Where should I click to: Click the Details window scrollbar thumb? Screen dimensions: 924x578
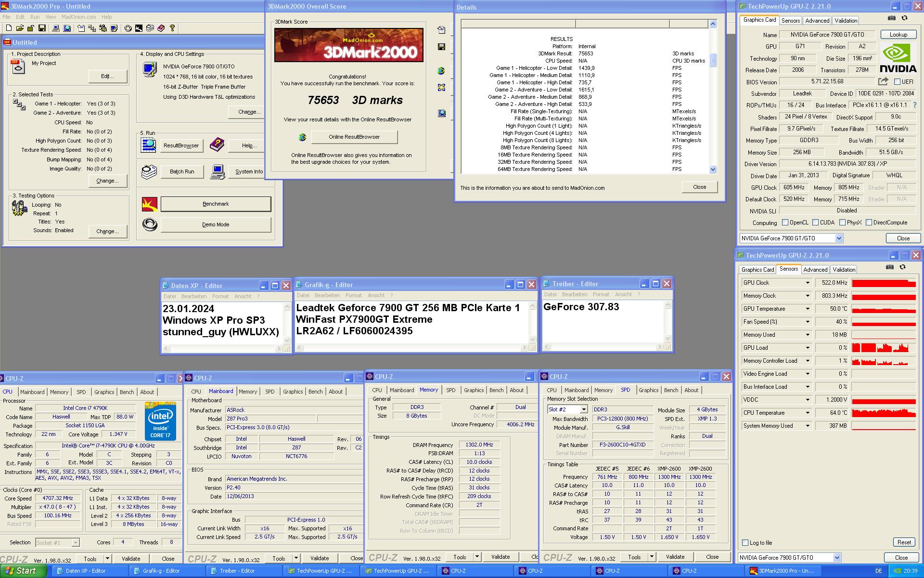(713, 60)
